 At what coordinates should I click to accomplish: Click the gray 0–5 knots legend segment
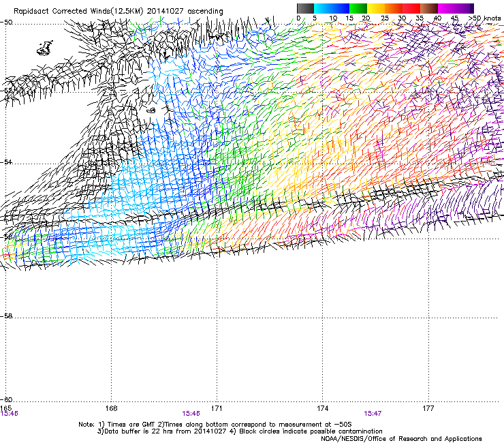(x=305, y=8)
